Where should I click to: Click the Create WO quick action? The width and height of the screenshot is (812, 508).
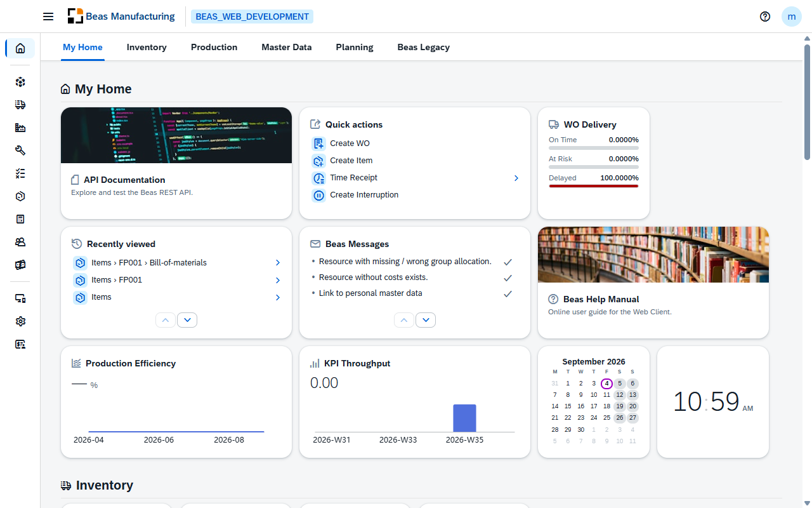coord(350,144)
